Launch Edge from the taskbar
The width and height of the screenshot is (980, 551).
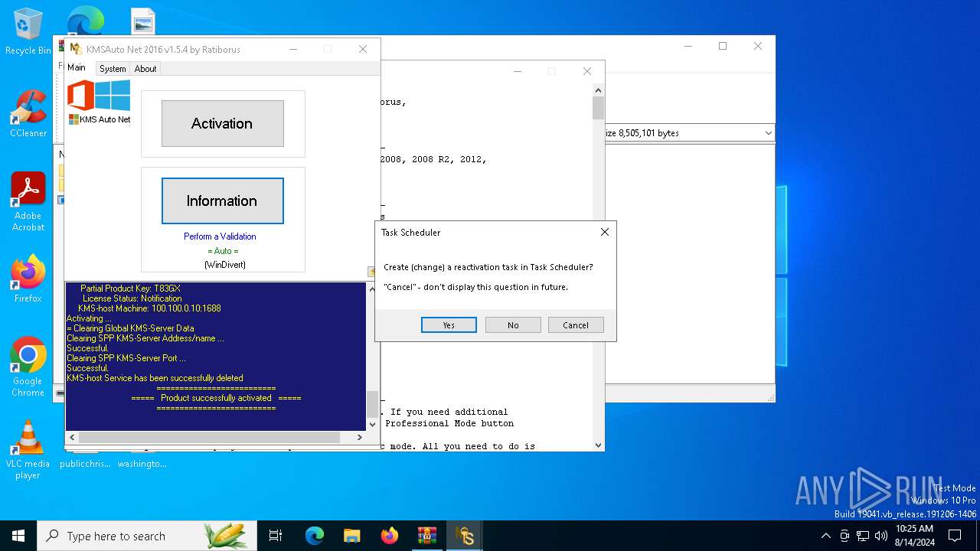click(315, 536)
